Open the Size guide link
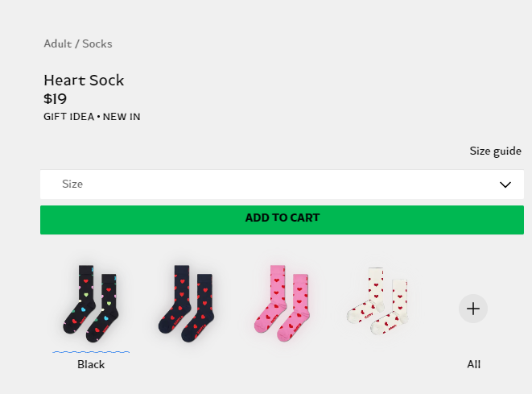This screenshot has width=532, height=394. [x=495, y=151]
